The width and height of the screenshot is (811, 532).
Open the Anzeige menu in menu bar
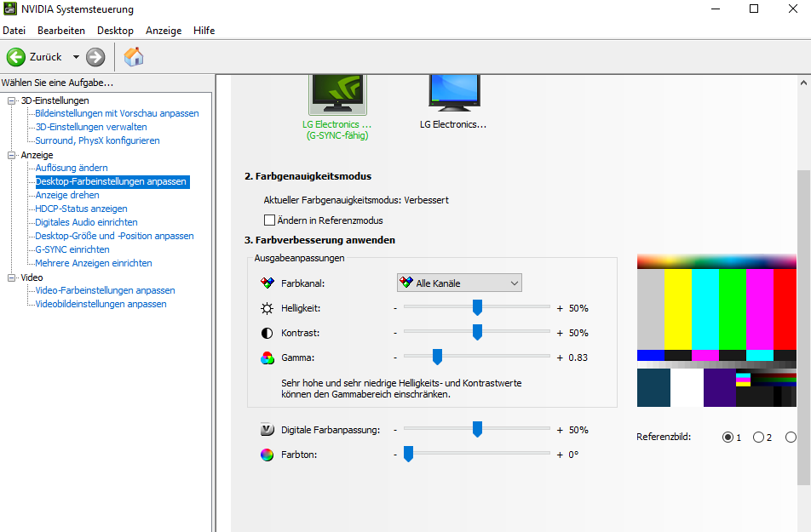[164, 31]
